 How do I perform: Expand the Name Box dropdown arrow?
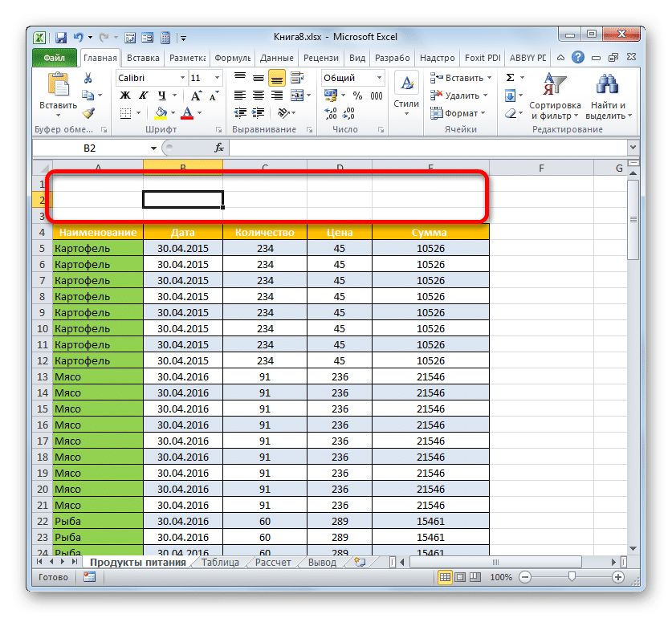pyautogui.click(x=153, y=148)
